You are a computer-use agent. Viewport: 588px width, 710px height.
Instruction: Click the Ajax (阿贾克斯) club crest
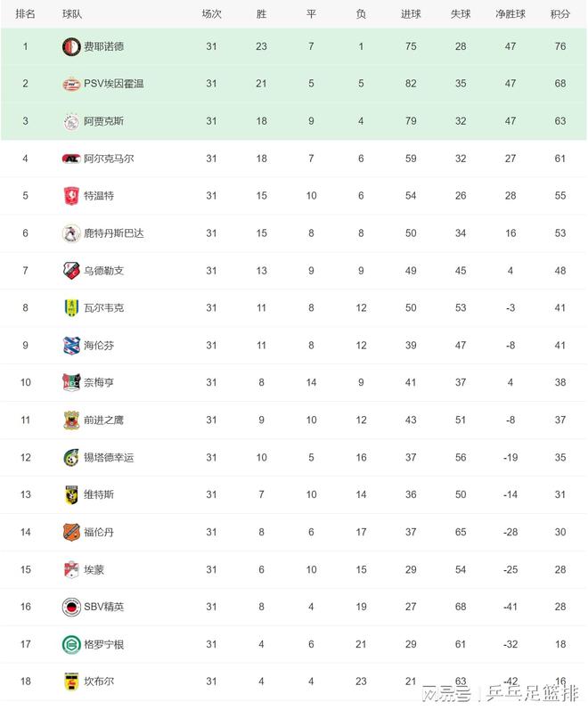click(x=71, y=121)
